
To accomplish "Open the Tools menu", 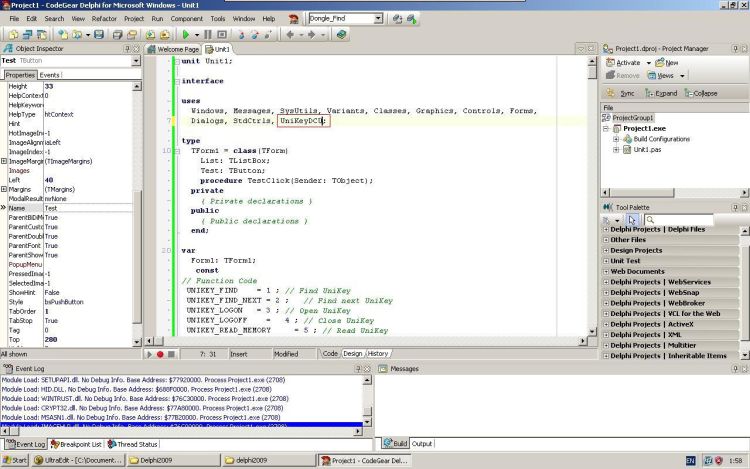I will (x=218, y=19).
